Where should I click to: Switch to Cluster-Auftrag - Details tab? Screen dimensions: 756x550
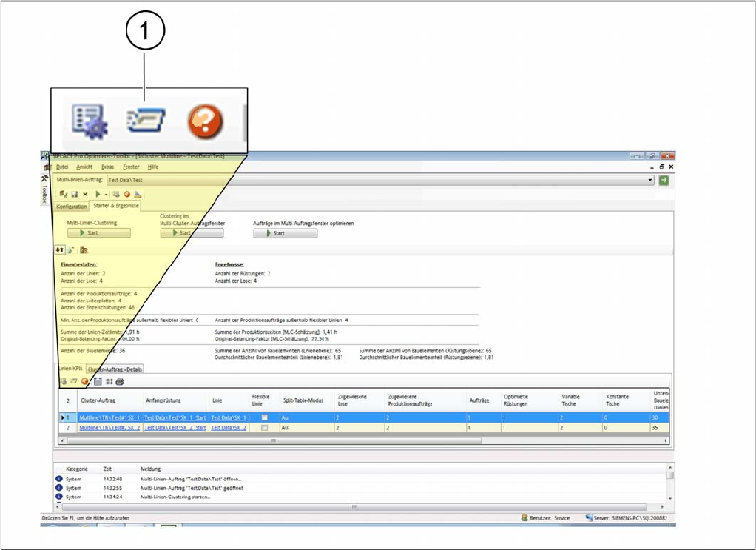(115, 369)
